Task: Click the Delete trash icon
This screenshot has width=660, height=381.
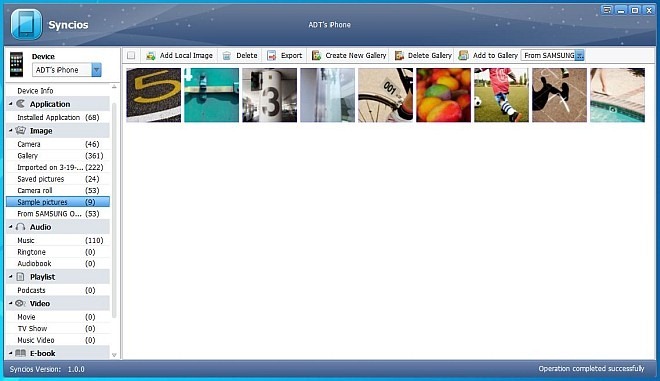Action: click(227, 56)
